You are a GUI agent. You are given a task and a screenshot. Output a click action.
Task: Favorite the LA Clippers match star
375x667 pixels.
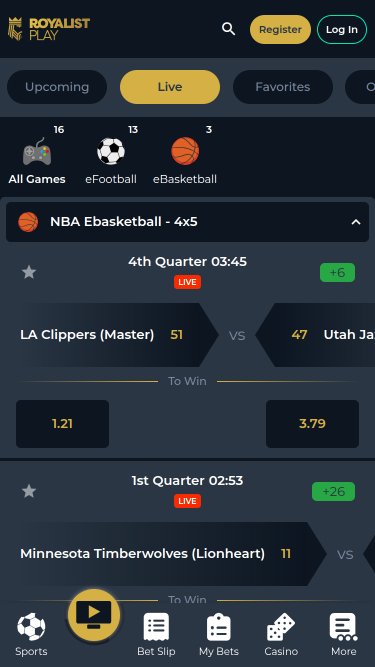point(29,272)
